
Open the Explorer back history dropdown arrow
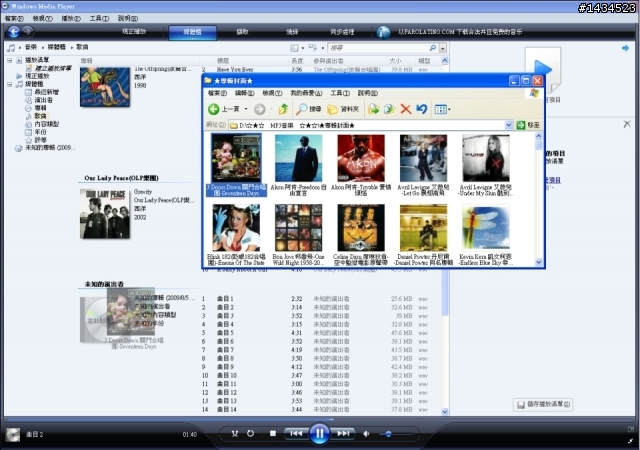pyautogui.click(x=246, y=109)
